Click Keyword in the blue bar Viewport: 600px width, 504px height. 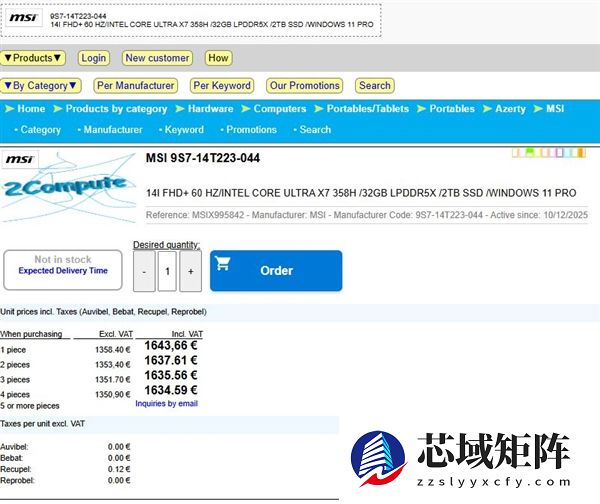184,130
